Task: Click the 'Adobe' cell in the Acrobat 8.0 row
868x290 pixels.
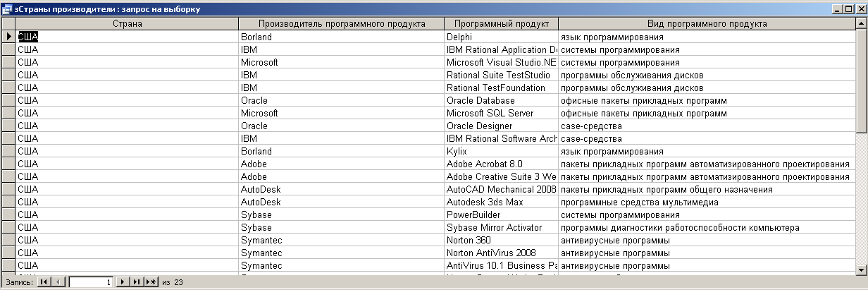Action: click(342, 164)
